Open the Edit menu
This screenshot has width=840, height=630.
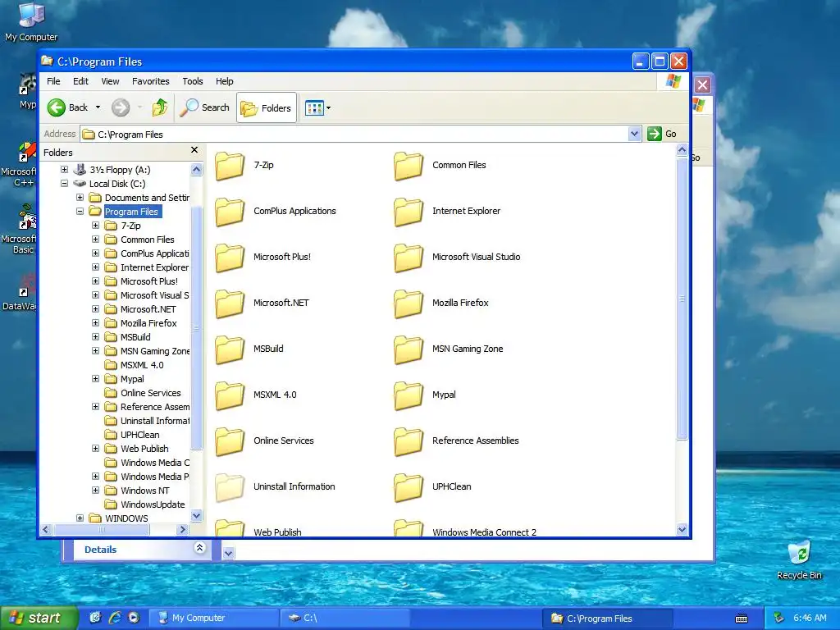[x=80, y=81]
